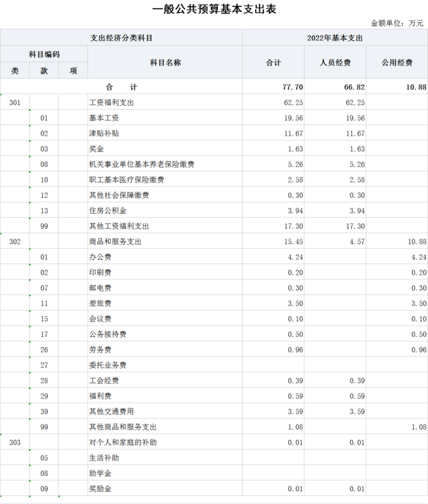Click the 津贴补贴 row name
428x504 pixels.
point(104,133)
